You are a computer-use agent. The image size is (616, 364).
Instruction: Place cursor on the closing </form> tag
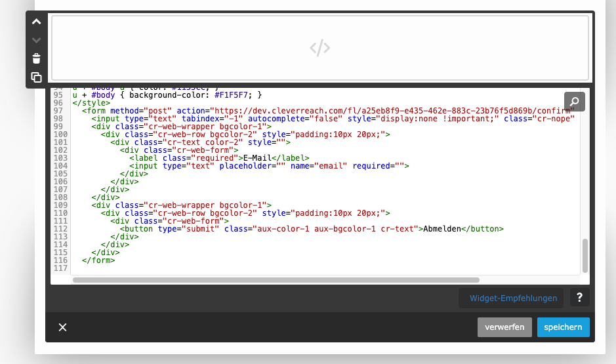click(x=98, y=260)
